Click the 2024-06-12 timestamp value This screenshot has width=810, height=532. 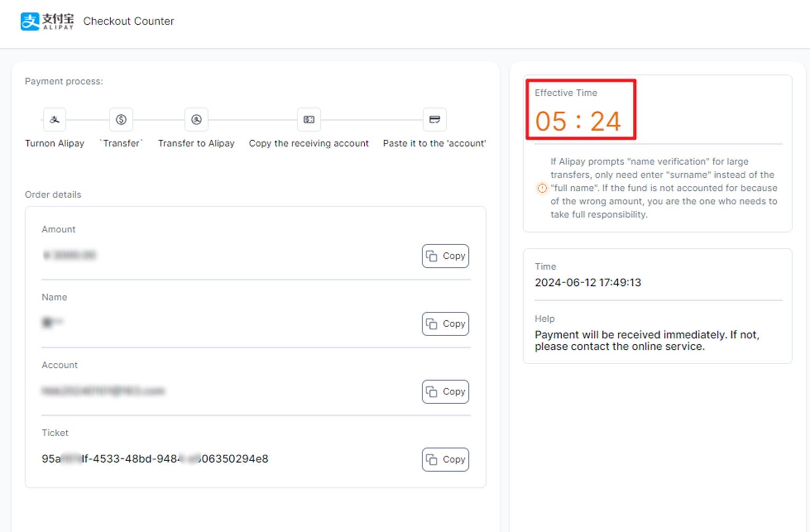[x=588, y=283]
